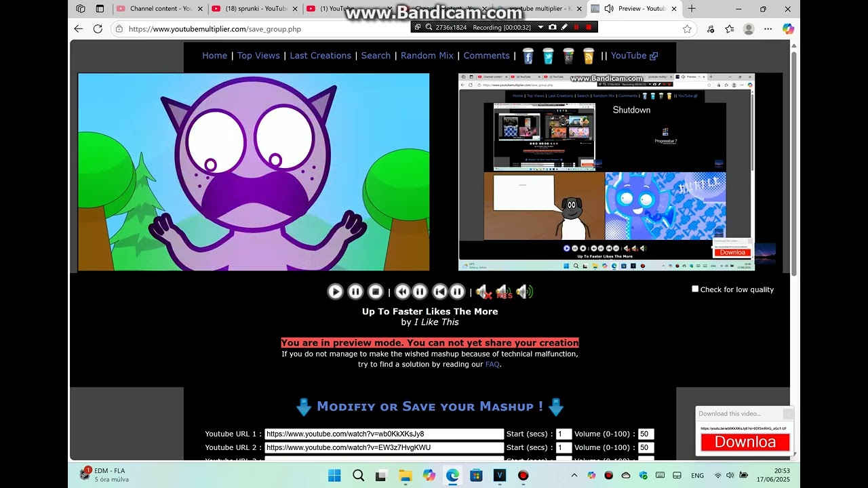The width and height of the screenshot is (868, 488).
Task: Open the Favorites list icon
Action: (730, 28)
